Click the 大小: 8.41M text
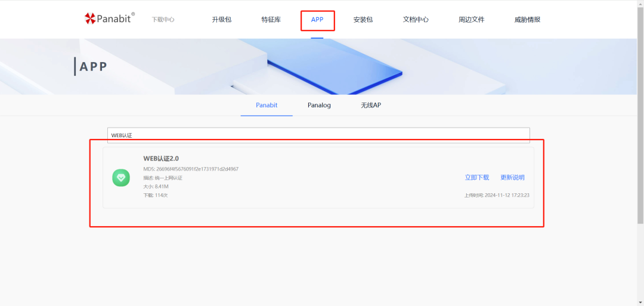644x306 pixels. coord(156,187)
